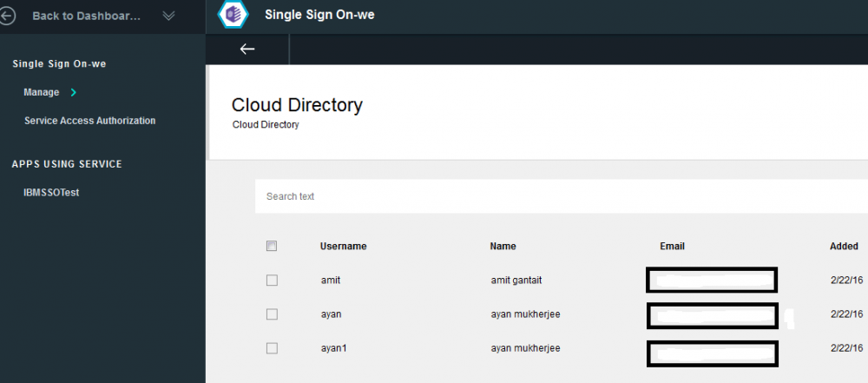This screenshot has width=868, height=383.
Task: Tick the checkbox for user ayan1
Action: [x=272, y=348]
